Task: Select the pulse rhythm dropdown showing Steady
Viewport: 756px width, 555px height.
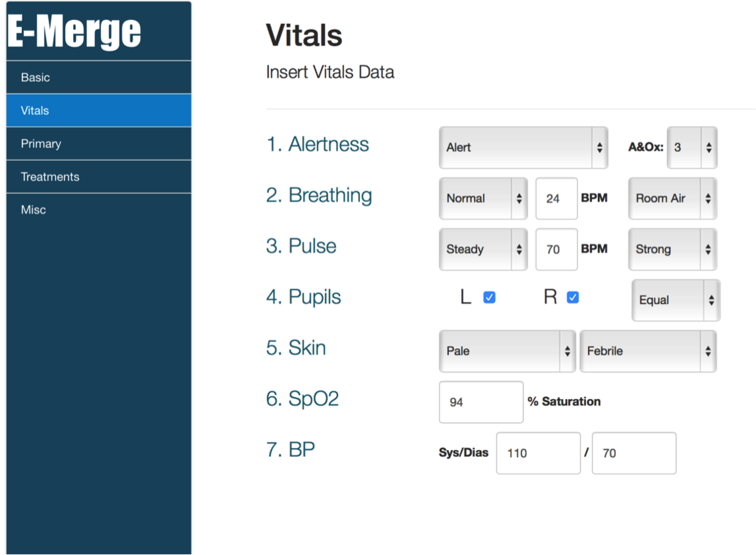Action: tap(483, 249)
